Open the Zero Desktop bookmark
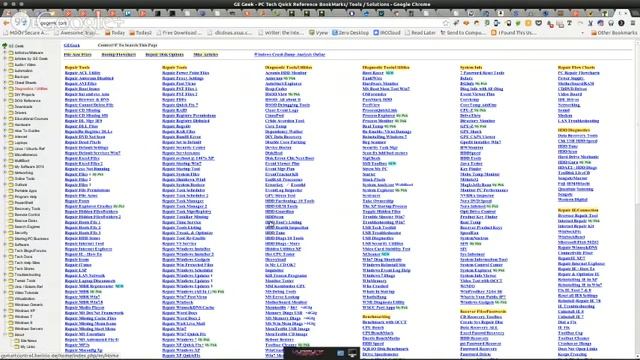 [x=350, y=33]
